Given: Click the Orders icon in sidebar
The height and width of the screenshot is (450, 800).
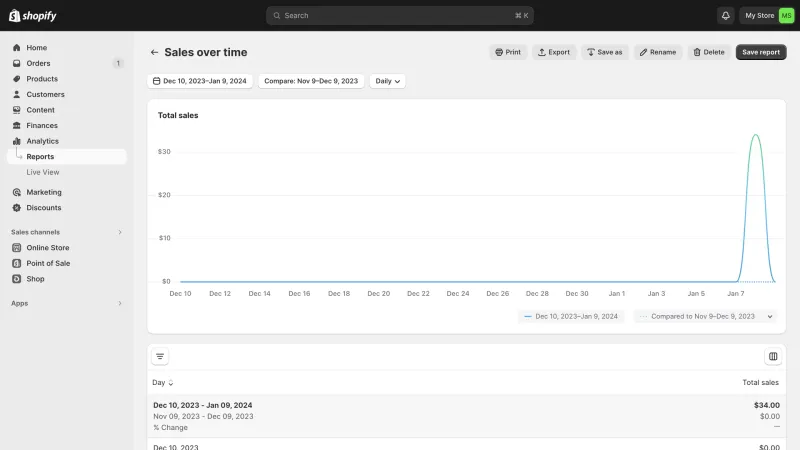Looking at the screenshot, I should coord(16,63).
